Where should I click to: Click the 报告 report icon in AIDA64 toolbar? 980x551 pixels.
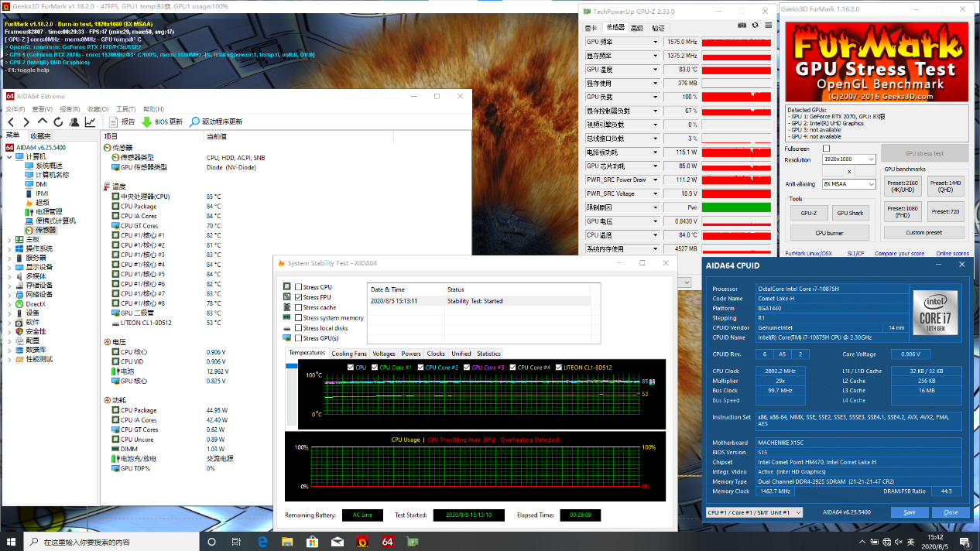(113, 122)
